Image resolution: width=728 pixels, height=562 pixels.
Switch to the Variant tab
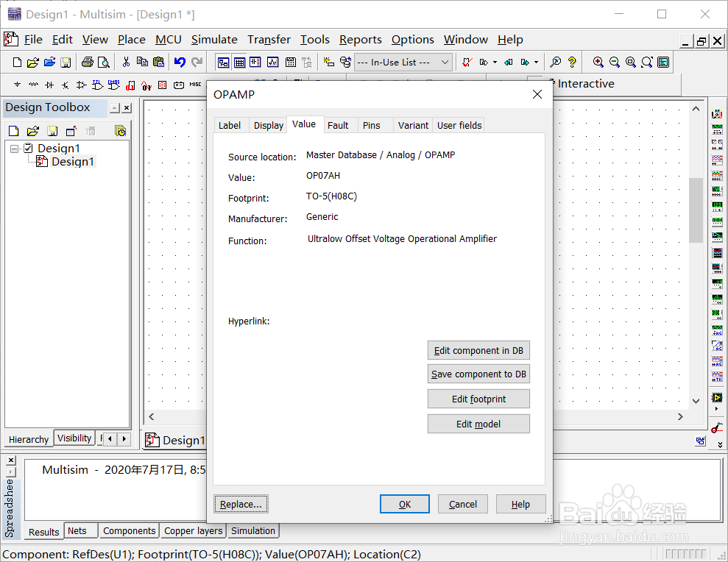[x=413, y=125]
